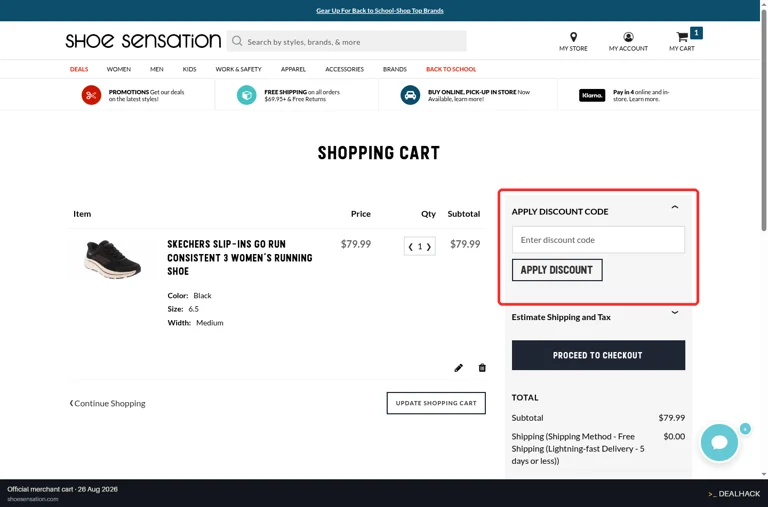Click Pay in 4 Learn more text
Image resolution: width=768 pixels, height=507 pixels.
pyautogui.click(x=641, y=95)
